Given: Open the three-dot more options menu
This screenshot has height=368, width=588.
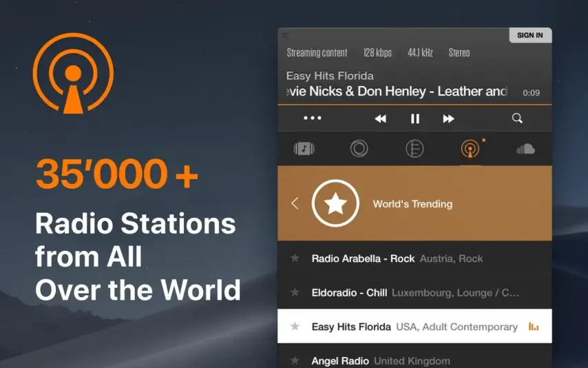Looking at the screenshot, I should pyautogui.click(x=313, y=119).
